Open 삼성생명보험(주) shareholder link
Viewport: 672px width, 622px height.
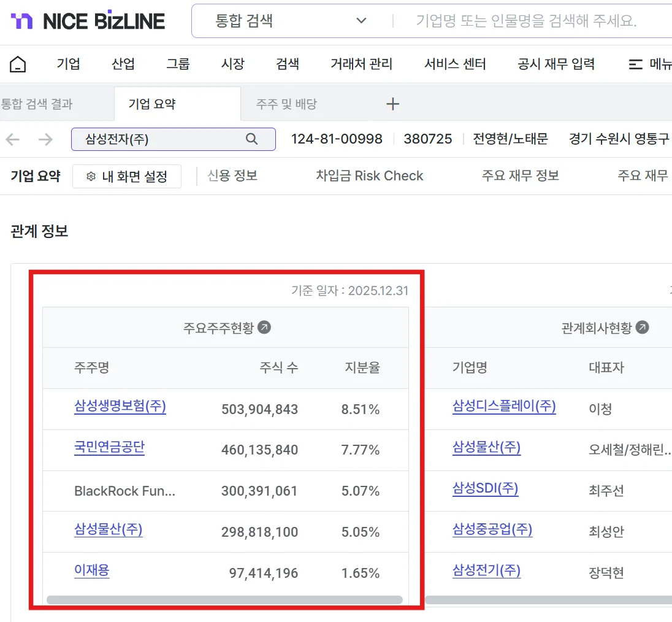pos(120,406)
